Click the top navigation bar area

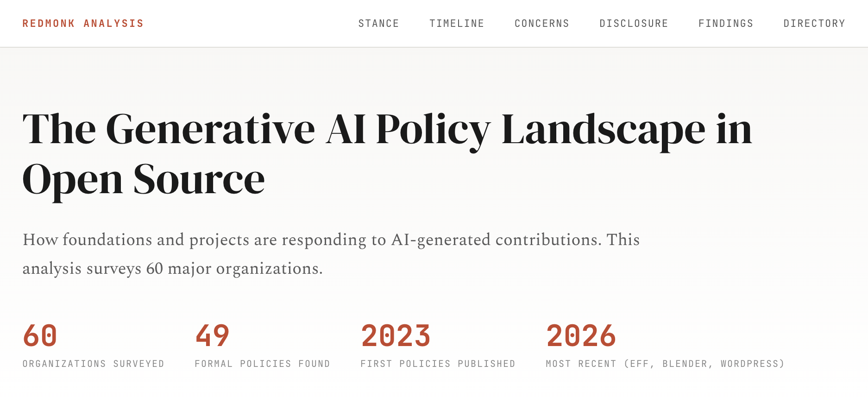coord(434,23)
